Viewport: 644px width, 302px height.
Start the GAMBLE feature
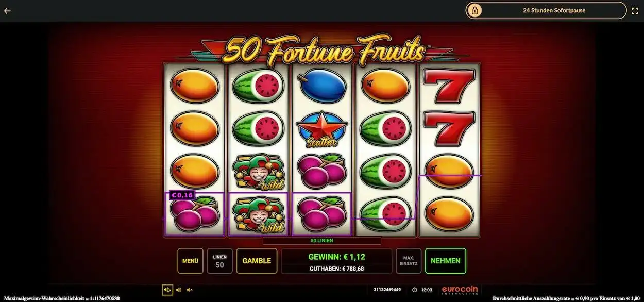pos(257,261)
